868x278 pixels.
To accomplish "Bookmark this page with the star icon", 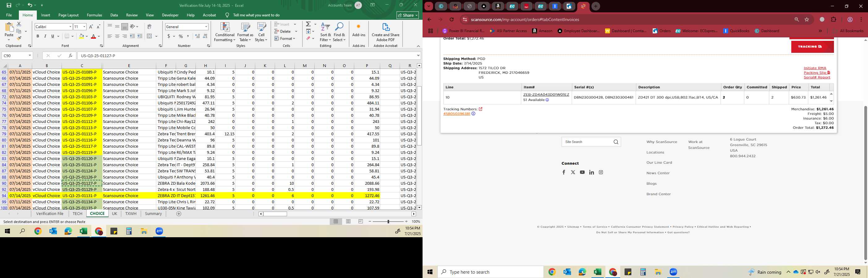I will coord(807,19).
